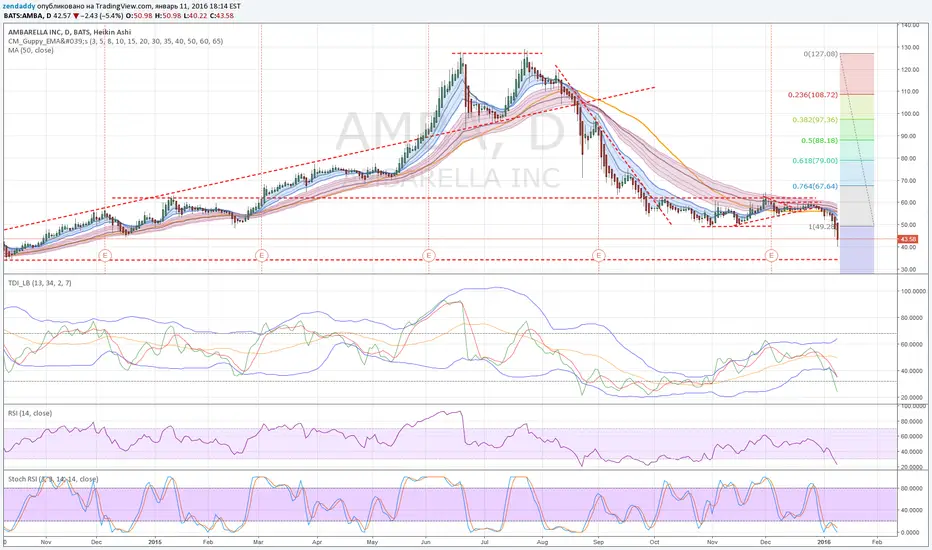Click the red Fibonacci zone above 0.236

point(857,74)
